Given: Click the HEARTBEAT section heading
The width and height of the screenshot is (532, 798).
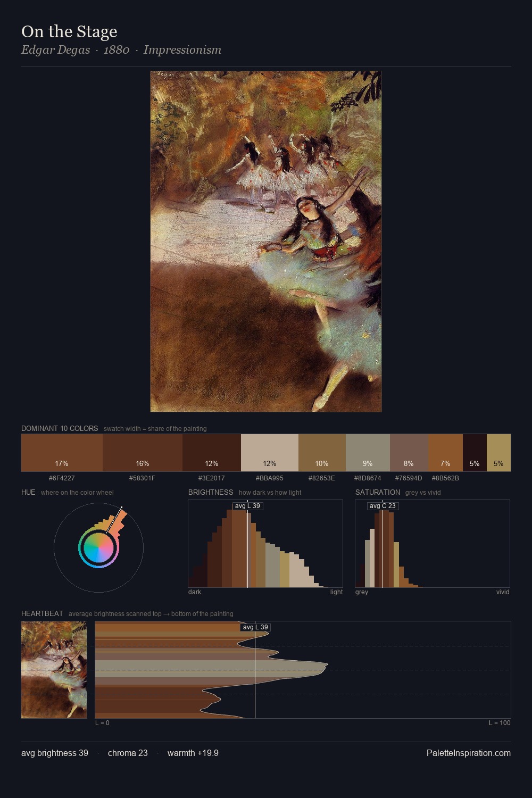Looking at the screenshot, I should pyautogui.click(x=42, y=614).
